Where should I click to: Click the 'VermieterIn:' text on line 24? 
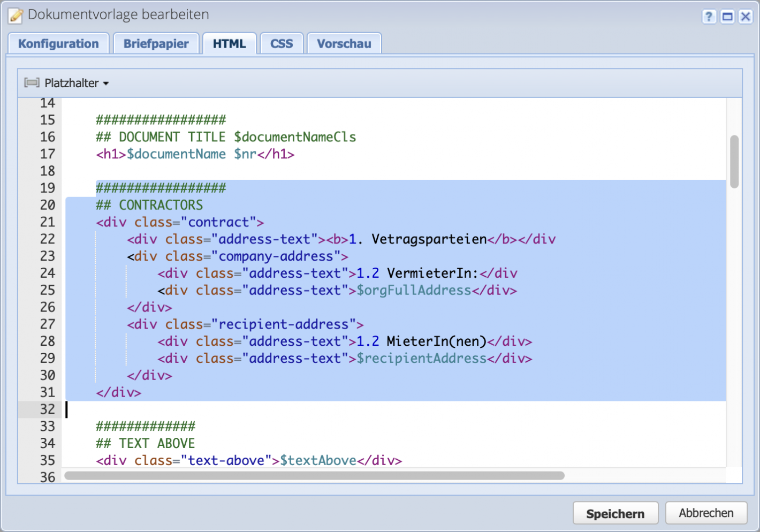coord(432,273)
